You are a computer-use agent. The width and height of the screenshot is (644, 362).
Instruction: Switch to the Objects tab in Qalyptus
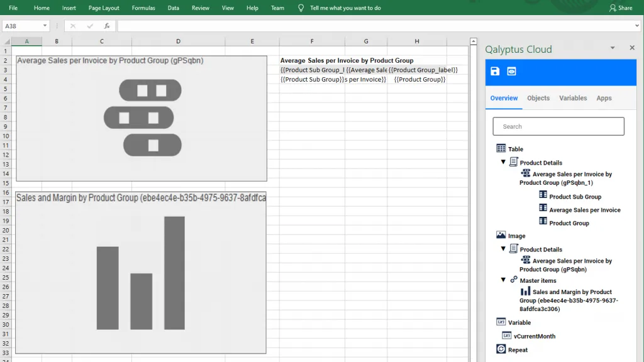click(x=538, y=98)
